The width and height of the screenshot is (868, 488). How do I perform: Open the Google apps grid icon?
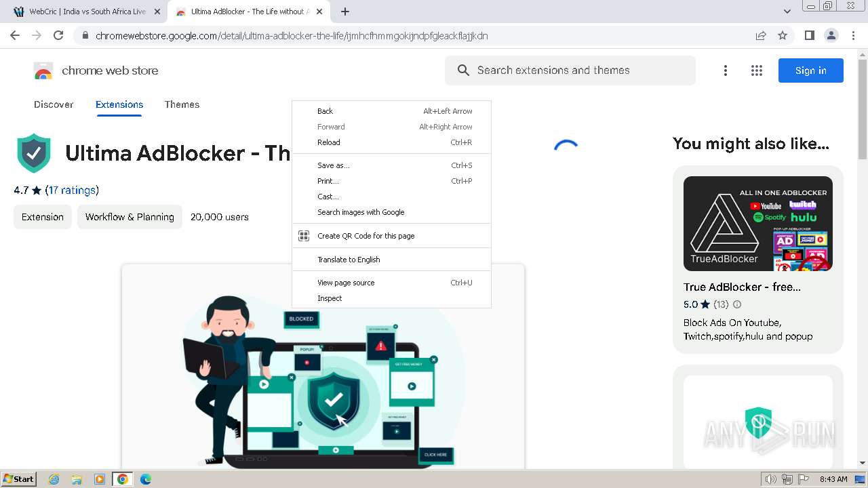[x=757, y=70]
